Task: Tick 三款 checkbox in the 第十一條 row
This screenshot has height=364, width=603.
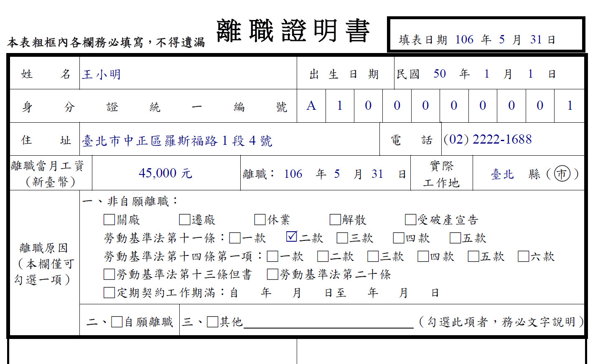Action: pos(342,238)
